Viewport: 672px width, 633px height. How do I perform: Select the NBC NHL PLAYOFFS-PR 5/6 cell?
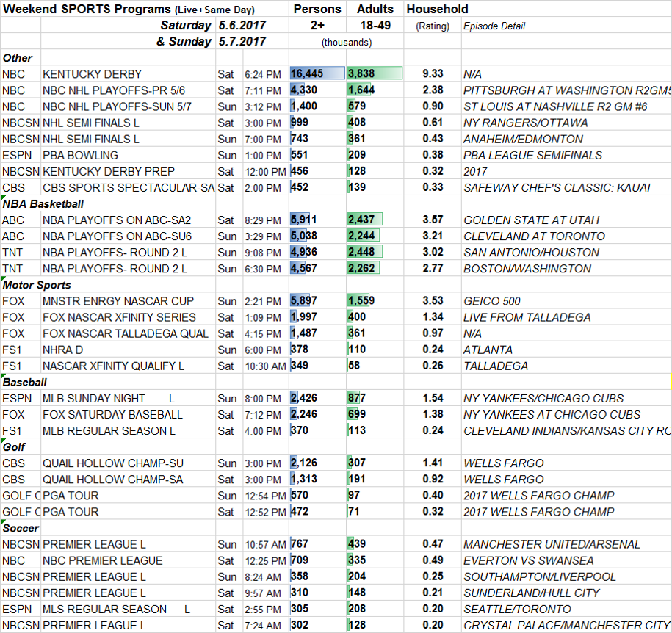click(128, 90)
